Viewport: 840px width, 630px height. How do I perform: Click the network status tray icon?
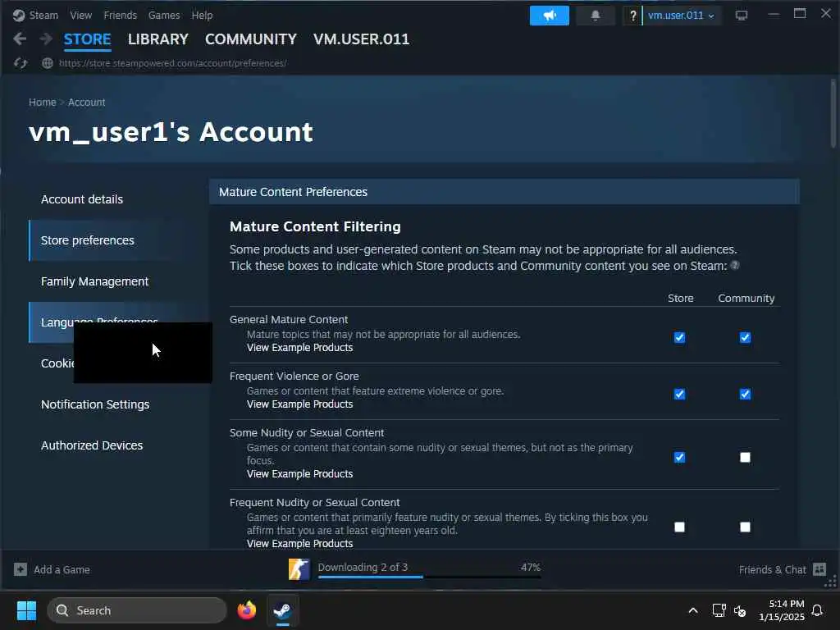click(x=719, y=610)
